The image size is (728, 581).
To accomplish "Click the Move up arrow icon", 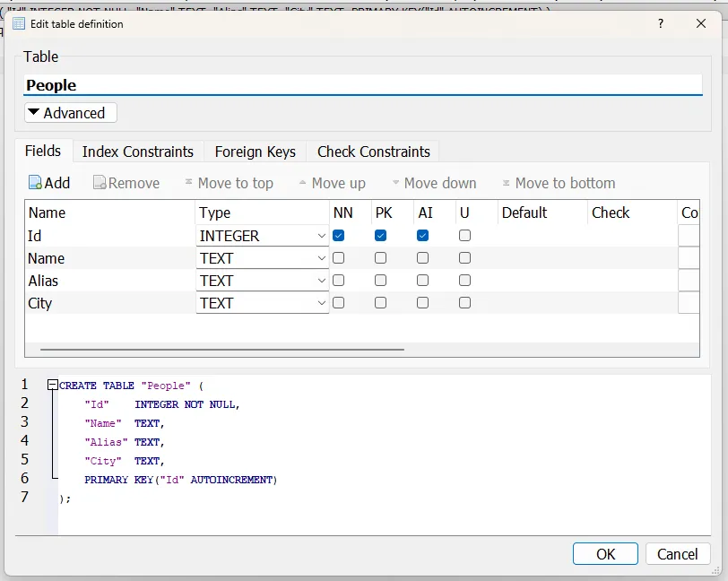I will [x=303, y=183].
